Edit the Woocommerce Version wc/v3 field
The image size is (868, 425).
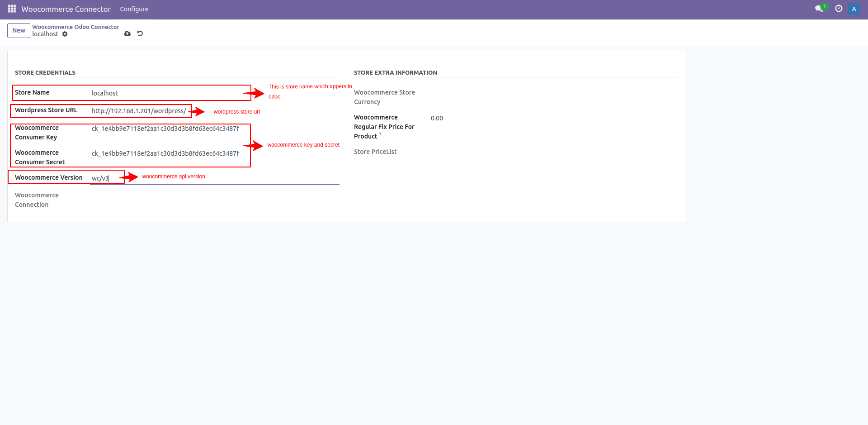click(100, 178)
